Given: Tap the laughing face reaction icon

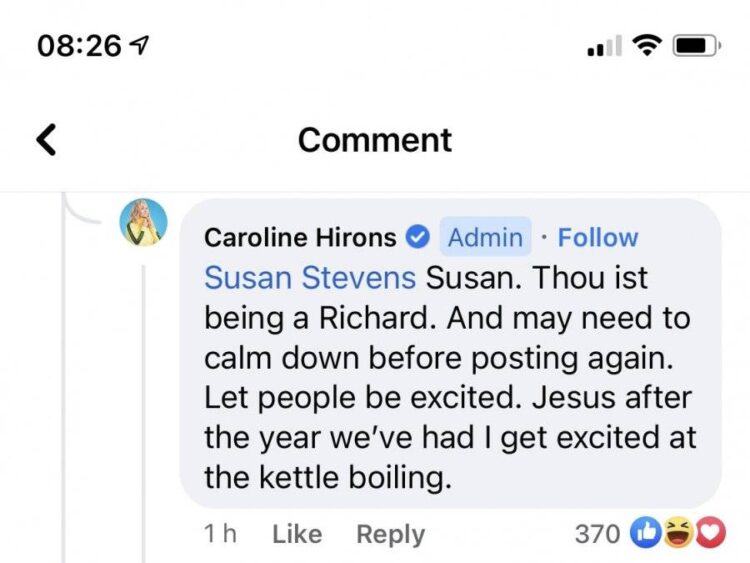Looking at the screenshot, I should (x=678, y=535).
